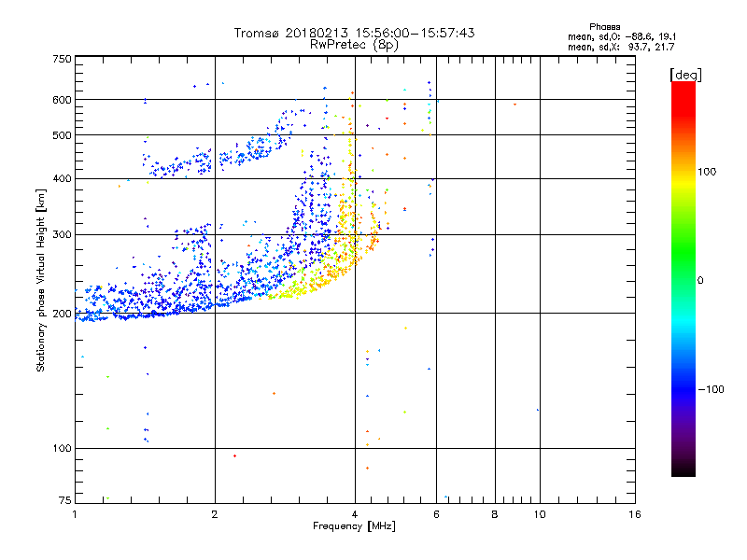Click the '75' height tick label
The image size is (747, 560).
65,500
